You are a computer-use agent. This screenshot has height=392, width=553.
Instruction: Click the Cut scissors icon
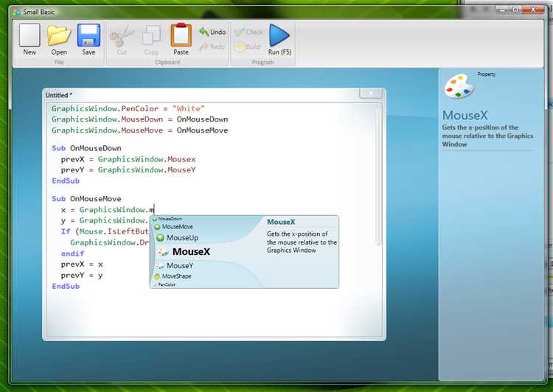point(122,36)
